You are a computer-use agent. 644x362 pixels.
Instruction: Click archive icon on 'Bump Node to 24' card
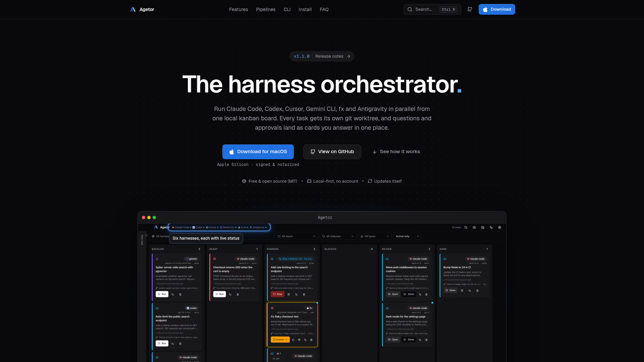click(462, 290)
